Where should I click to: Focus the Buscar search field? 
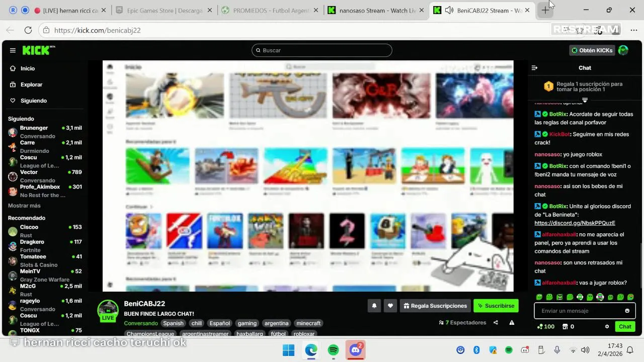(322, 50)
